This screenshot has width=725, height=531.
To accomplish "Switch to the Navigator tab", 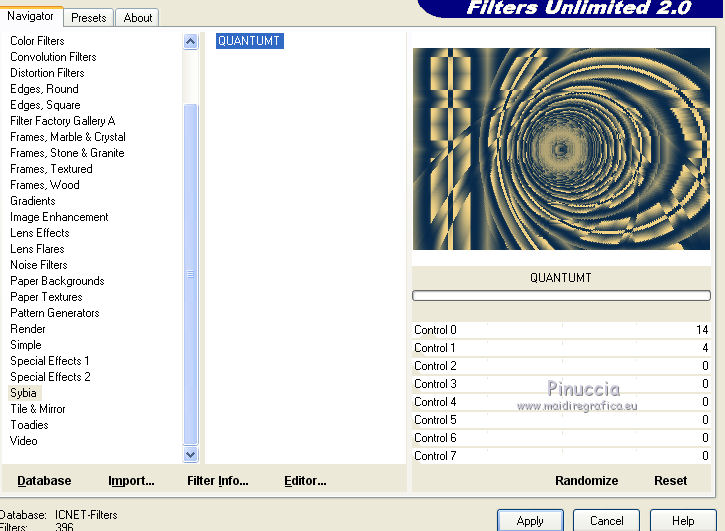I will point(31,17).
